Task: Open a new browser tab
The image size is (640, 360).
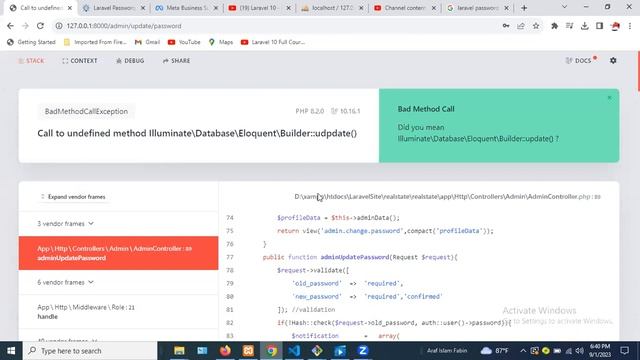Action: tap(524, 8)
